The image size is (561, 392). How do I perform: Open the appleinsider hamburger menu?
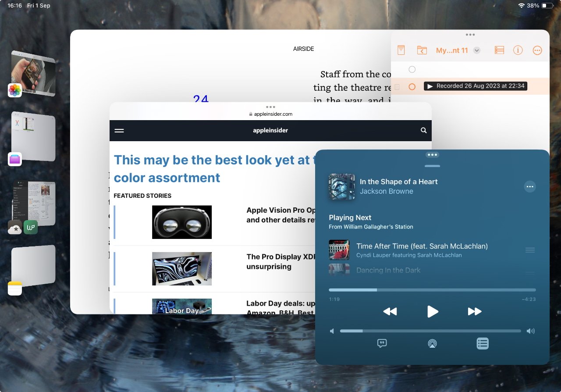tap(119, 130)
